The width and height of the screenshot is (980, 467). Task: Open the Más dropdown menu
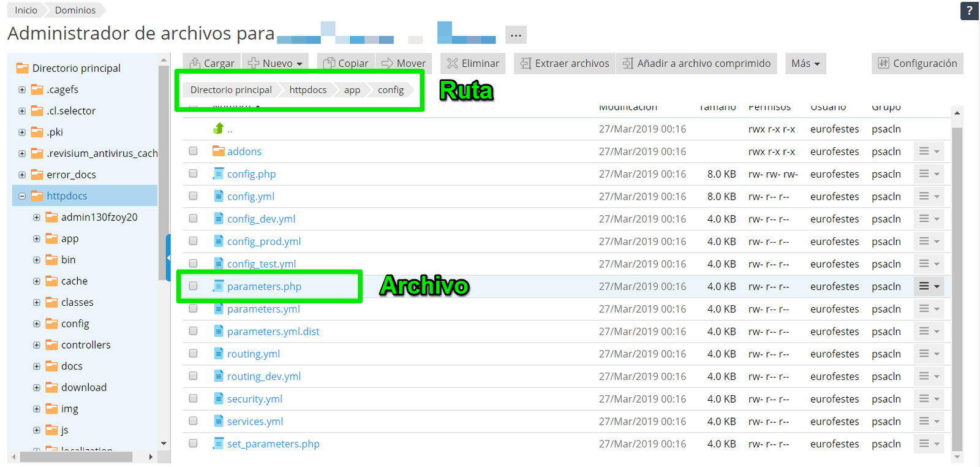point(805,63)
